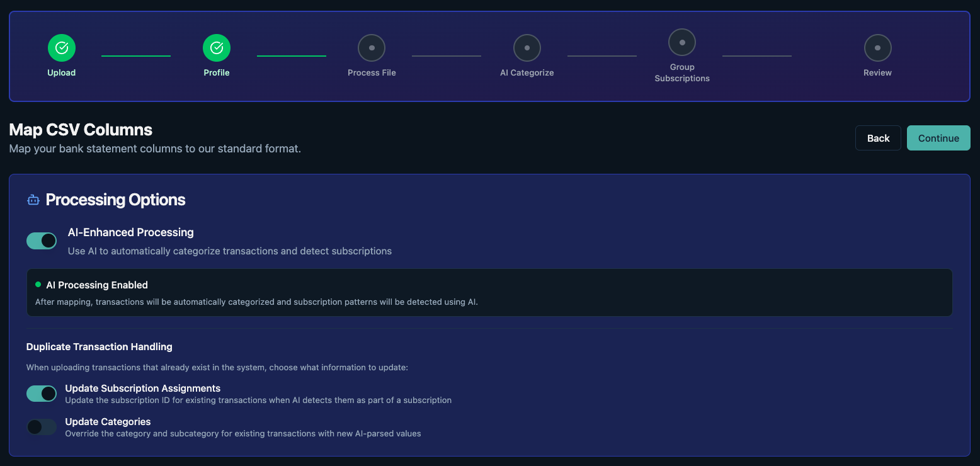The width and height of the screenshot is (980, 466).
Task: Select the Process File step circle icon
Action: 371,47
